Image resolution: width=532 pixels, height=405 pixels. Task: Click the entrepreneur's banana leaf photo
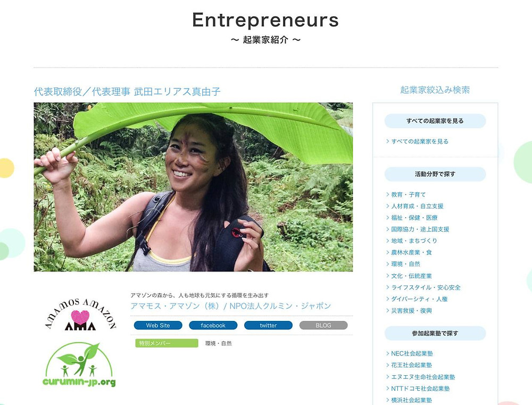(x=193, y=187)
